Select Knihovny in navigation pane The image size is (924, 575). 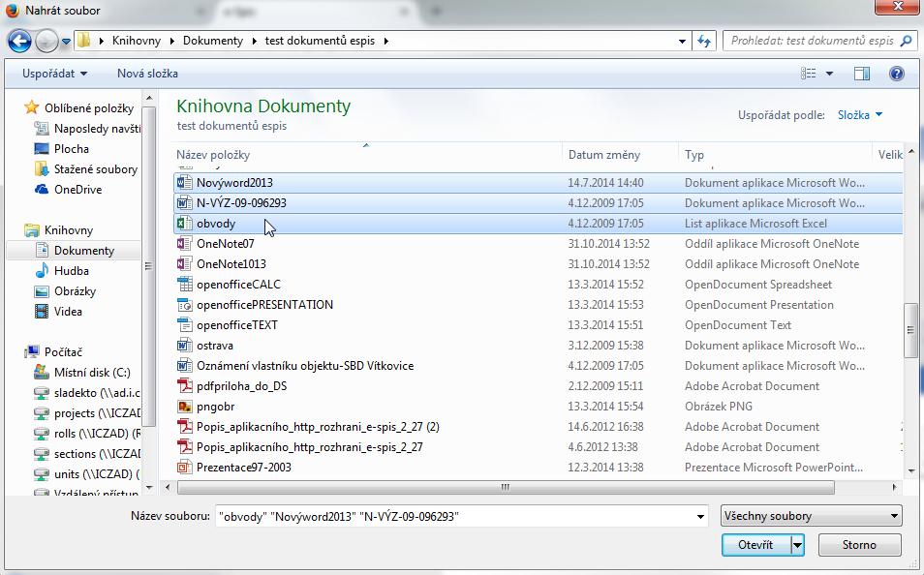click(x=69, y=230)
